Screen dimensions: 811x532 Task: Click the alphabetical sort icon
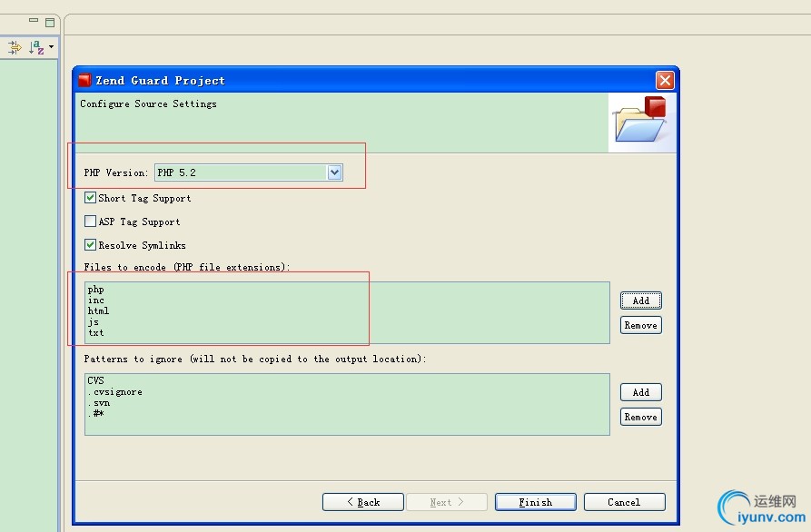point(36,47)
